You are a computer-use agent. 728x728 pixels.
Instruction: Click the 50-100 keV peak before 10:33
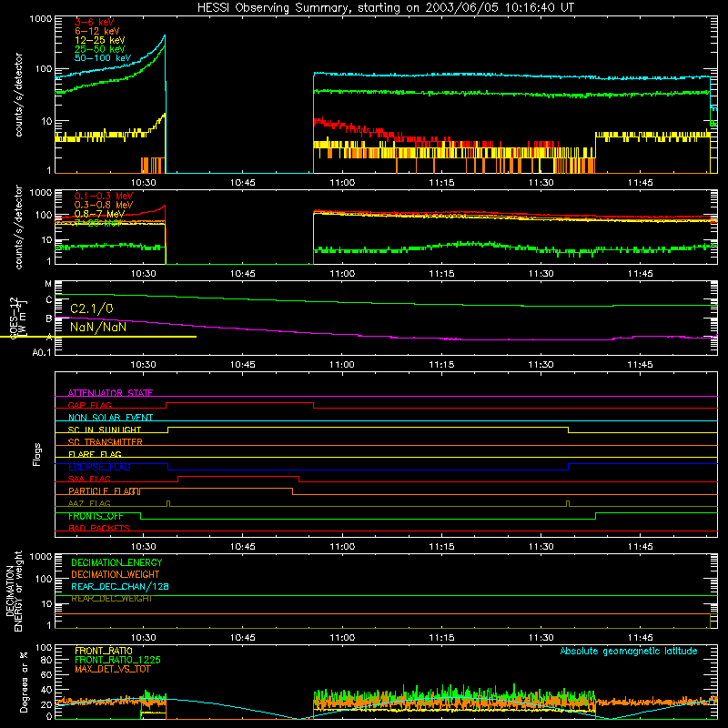[x=165, y=36]
